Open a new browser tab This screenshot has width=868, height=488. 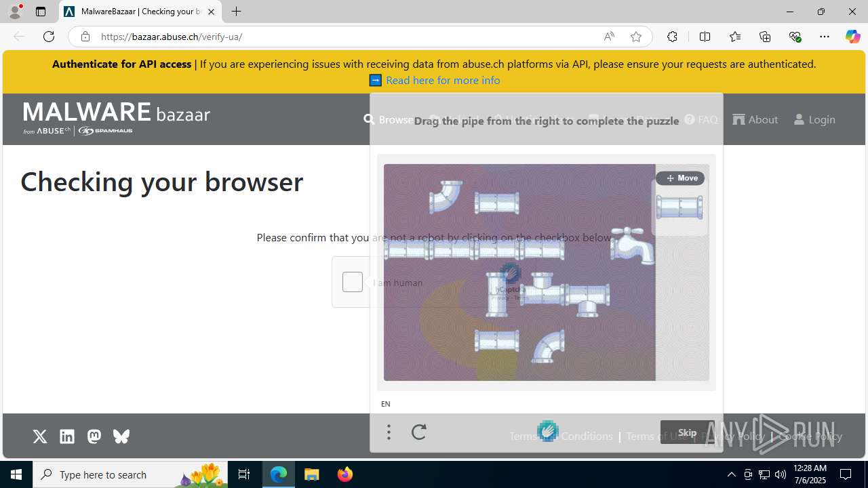coord(236,12)
